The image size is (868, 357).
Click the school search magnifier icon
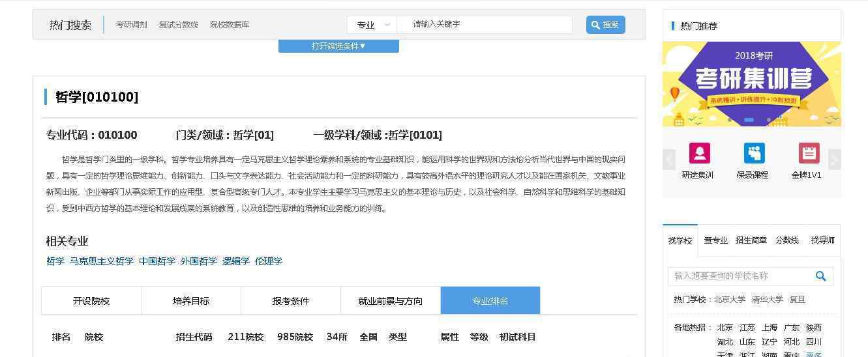(x=820, y=276)
